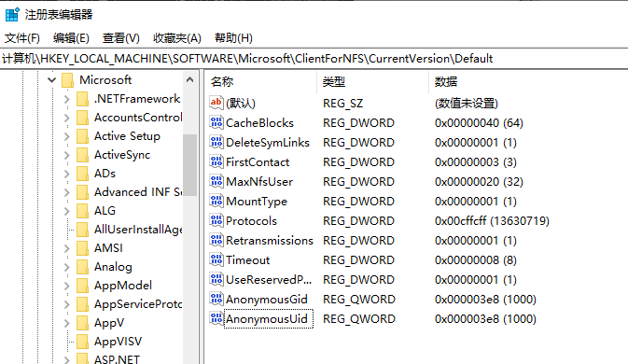Select the AnonymousUid value name

click(267, 319)
